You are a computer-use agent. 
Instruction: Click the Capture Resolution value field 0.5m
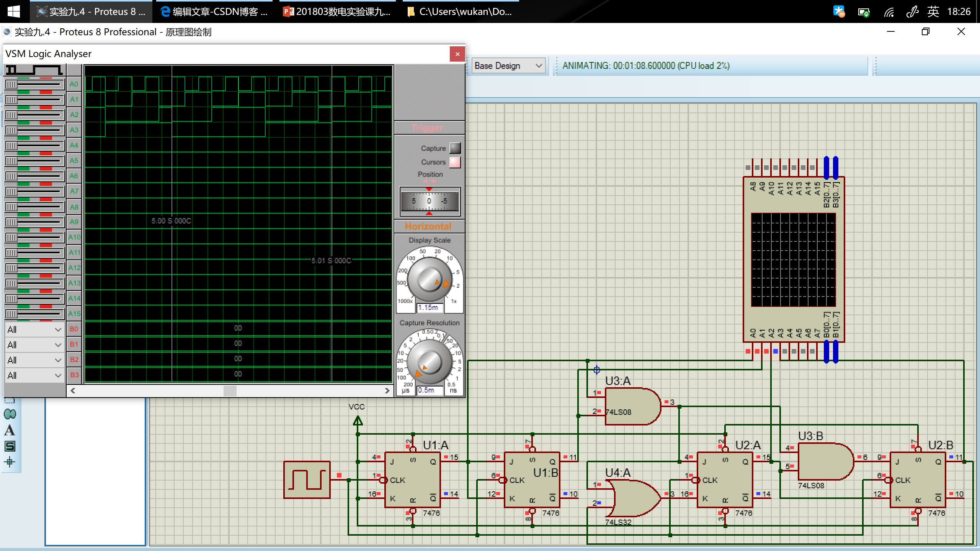click(430, 390)
